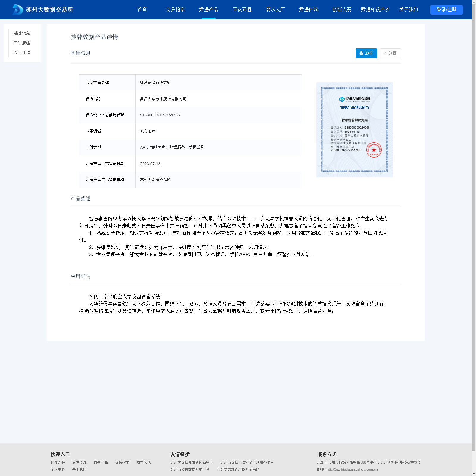Click the 产品描述 section heading
The height and width of the screenshot is (476, 476).
80,198
